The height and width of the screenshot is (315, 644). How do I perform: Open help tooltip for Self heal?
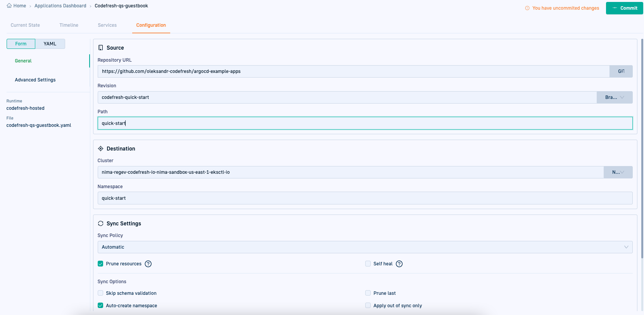(399, 264)
